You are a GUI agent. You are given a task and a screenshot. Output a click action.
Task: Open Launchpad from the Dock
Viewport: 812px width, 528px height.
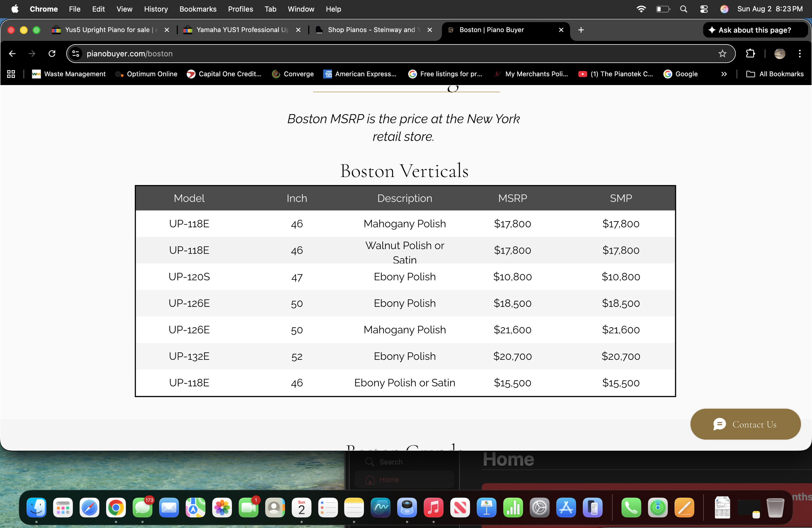point(63,508)
